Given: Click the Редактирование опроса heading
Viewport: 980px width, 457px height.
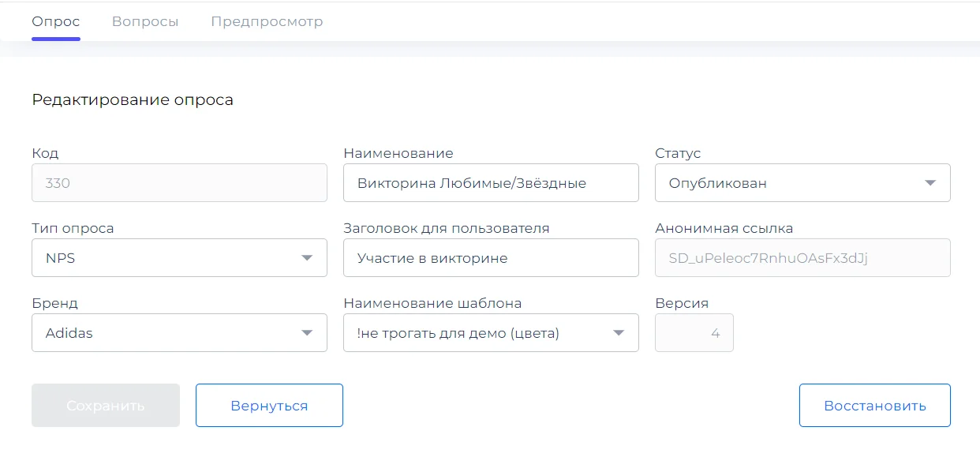Looking at the screenshot, I should pyautogui.click(x=132, y=99).
